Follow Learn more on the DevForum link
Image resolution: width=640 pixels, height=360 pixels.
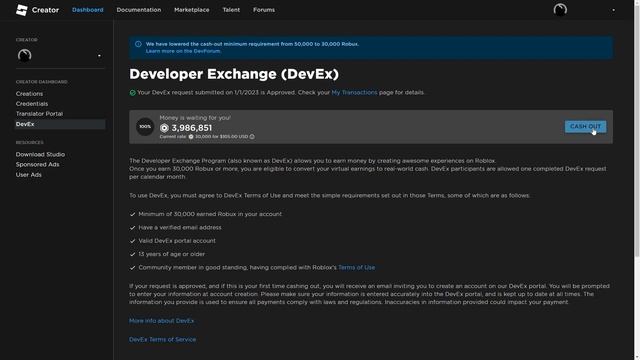click(x=183, y=51)
